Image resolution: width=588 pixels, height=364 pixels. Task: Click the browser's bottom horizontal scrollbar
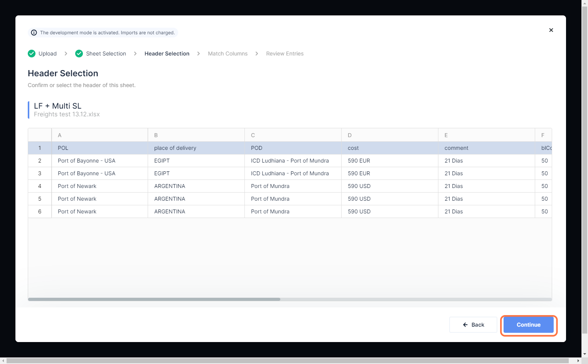click(x=288, y=361)
